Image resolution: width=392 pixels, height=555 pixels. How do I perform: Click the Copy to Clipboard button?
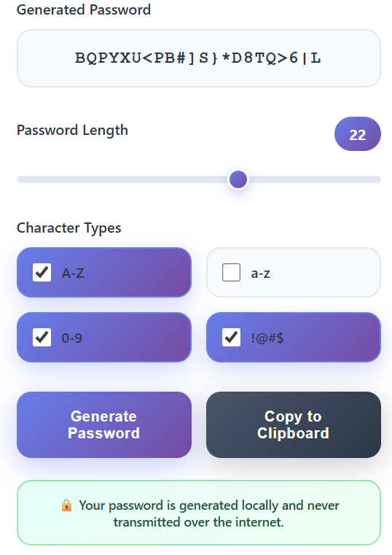pyautogui.click(x=294, y=424)
